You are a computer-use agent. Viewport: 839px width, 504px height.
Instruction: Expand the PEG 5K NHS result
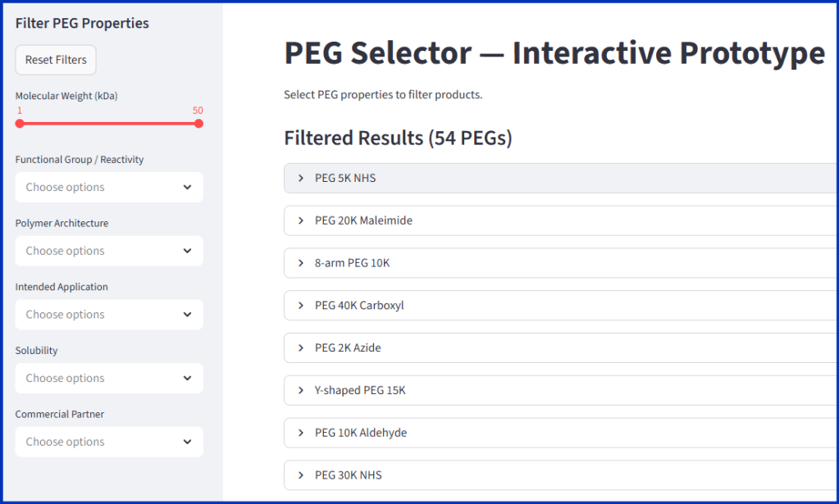pos(345,178)
